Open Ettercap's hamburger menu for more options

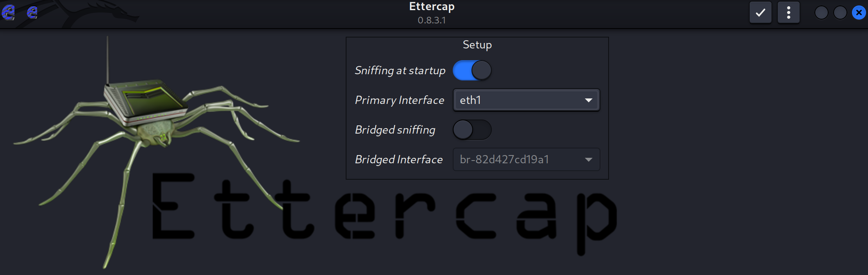click(x=788, y=12)
